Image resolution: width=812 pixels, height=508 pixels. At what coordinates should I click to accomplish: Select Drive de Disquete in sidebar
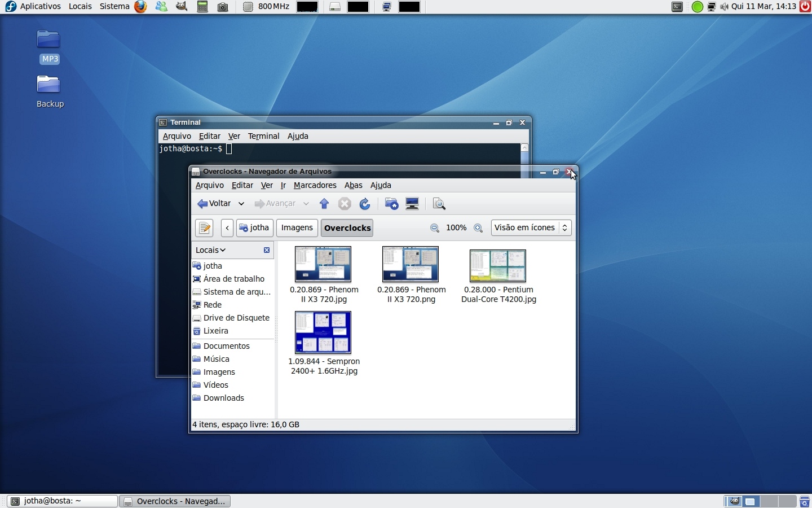point(232,319)
